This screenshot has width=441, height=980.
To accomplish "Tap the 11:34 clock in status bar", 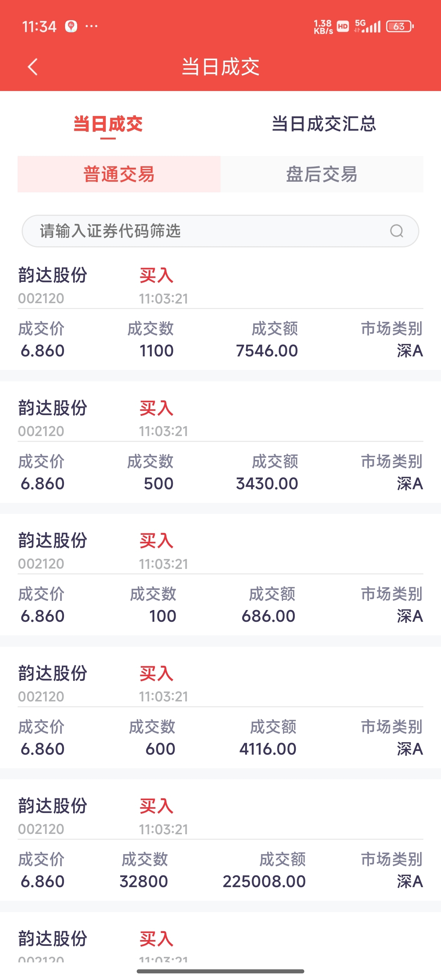I will click(39, 27).
